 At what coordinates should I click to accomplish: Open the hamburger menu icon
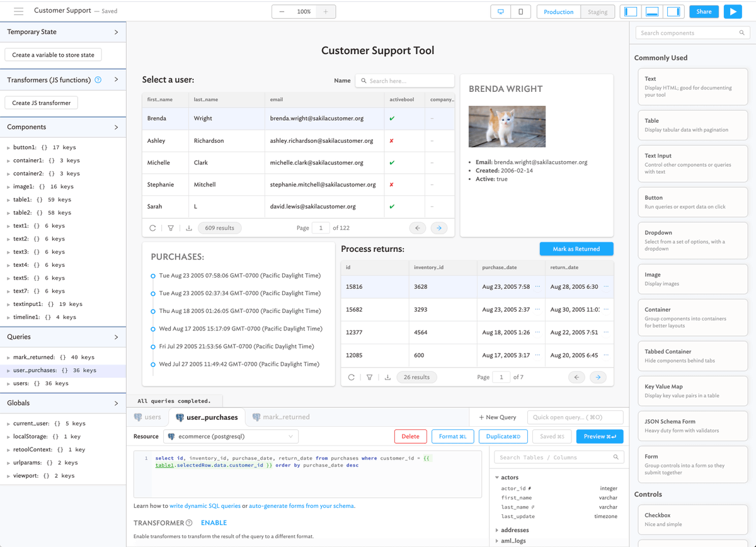click(x=18, y=11)
